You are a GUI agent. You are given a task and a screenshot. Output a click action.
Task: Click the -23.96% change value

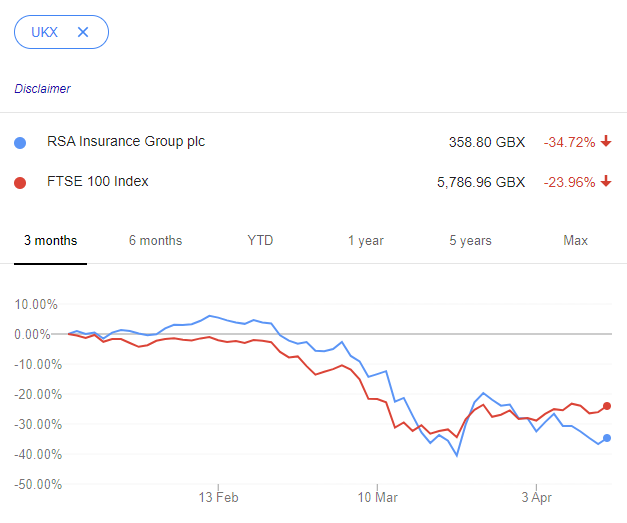569,182
